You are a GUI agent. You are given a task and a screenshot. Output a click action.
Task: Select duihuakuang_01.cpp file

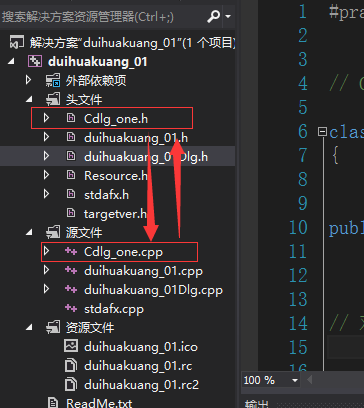[143, 271]
